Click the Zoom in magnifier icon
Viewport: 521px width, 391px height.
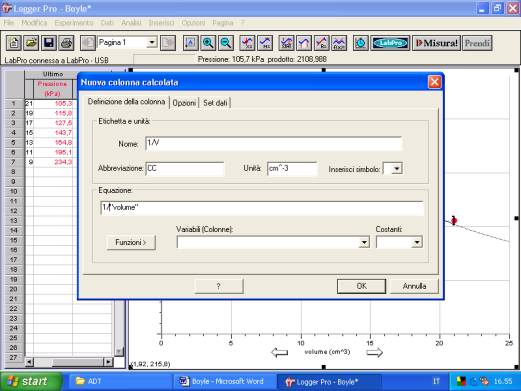(x=208, y=43)
